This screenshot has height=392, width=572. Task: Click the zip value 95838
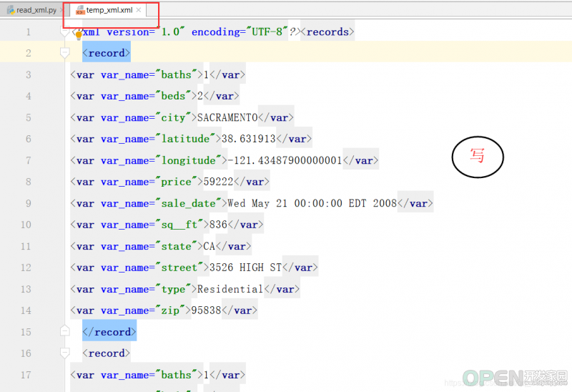pyautogui.click(x=206, y=310)
